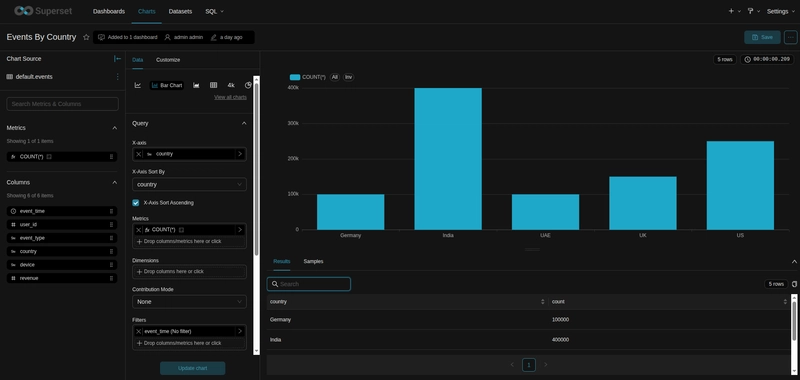
Task: Open the Charts menu
Action: tap(146, 11)
